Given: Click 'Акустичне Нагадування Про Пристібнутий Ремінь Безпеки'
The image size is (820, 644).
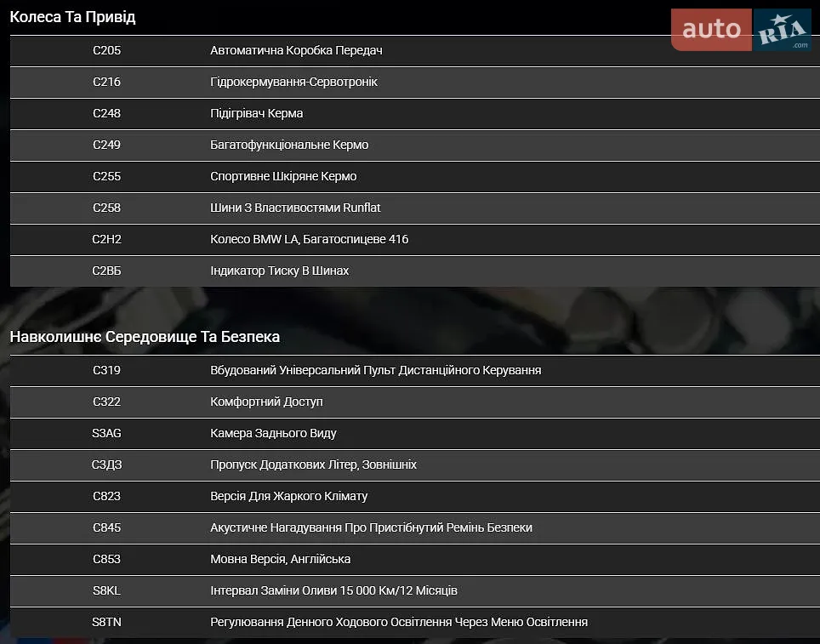Looking at the screenshot, I should point(372,527).
